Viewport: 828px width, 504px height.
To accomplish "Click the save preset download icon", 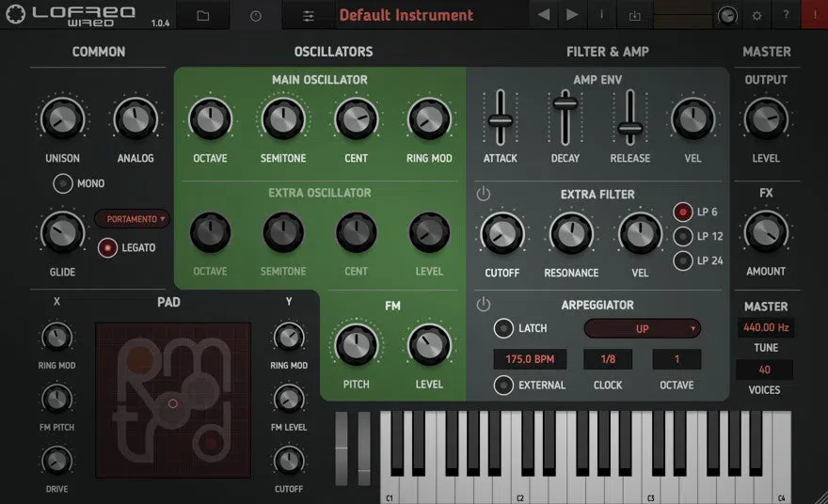I will (x=634, y=16).
